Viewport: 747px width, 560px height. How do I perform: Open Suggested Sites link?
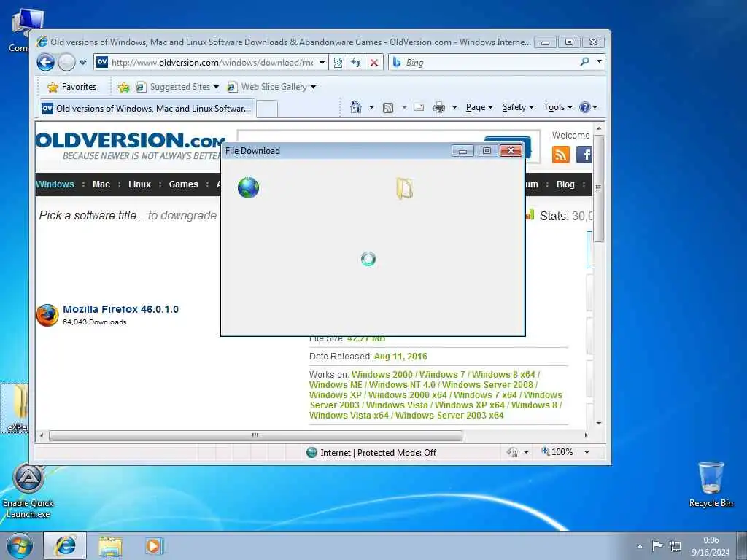pos(177,87)
